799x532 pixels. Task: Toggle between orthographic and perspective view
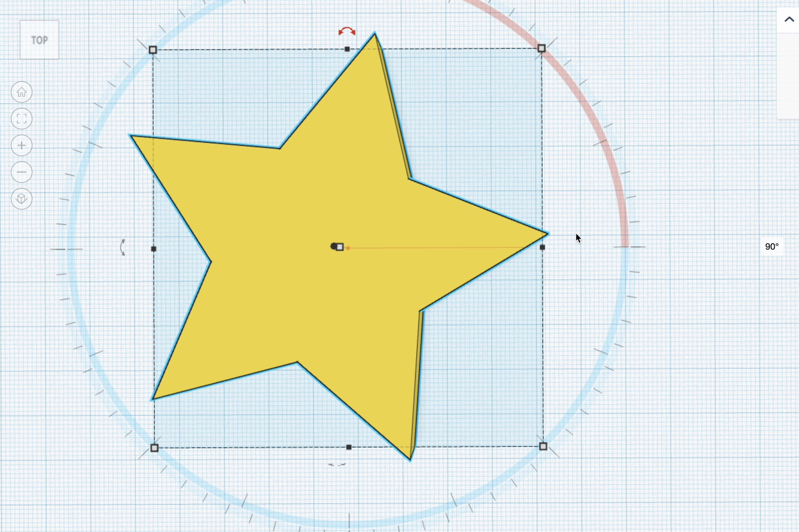(x=21, y=199)
